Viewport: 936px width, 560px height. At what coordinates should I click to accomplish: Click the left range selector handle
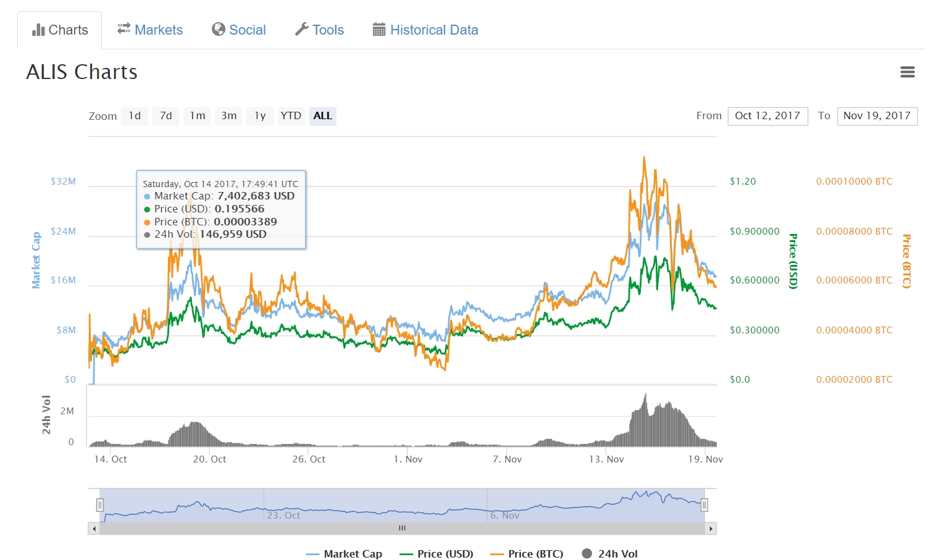click(x=100, y=504)
